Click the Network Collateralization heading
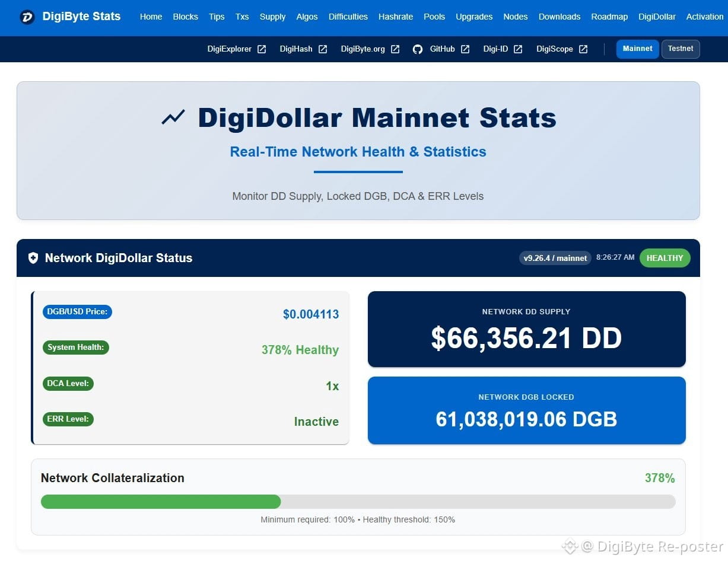The height and width of the screenshot is (561, 728). (x=113, y=478)
